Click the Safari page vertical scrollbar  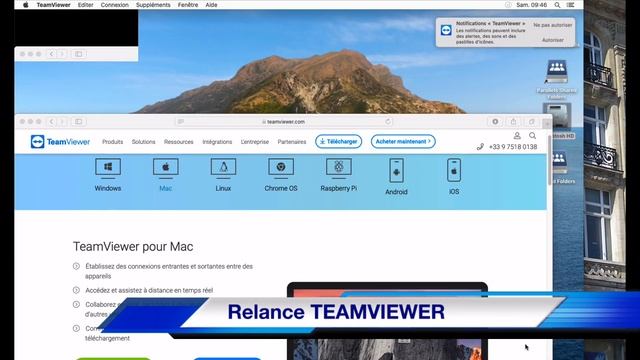[549, 159]
